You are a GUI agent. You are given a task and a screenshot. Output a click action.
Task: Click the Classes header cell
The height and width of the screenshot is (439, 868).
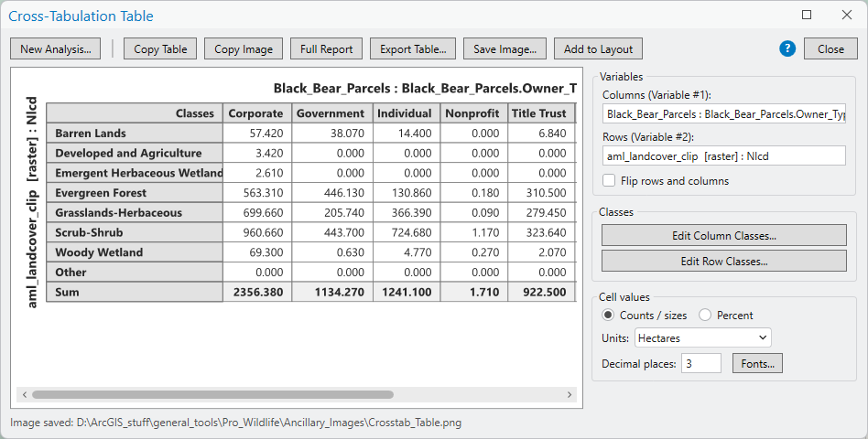pyautogui.click(x=135, y=113)
